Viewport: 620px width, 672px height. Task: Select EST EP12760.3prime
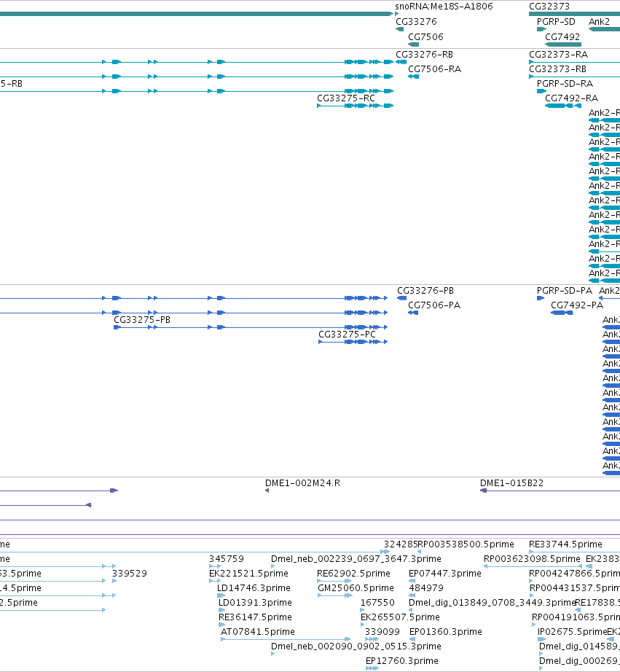[x=402, y=661]
